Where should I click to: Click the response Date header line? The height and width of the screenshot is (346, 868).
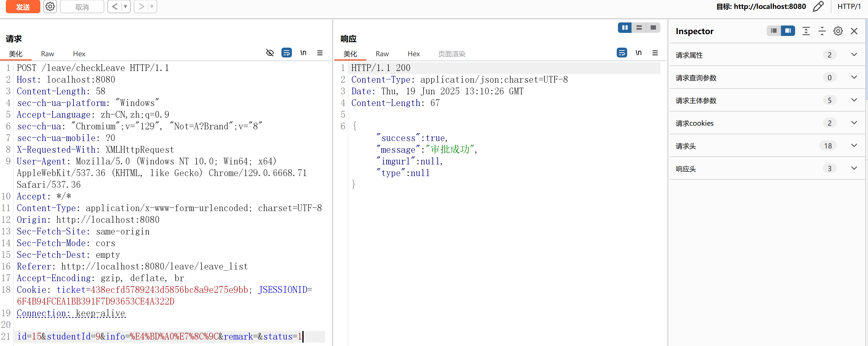[x=437, y=91]
